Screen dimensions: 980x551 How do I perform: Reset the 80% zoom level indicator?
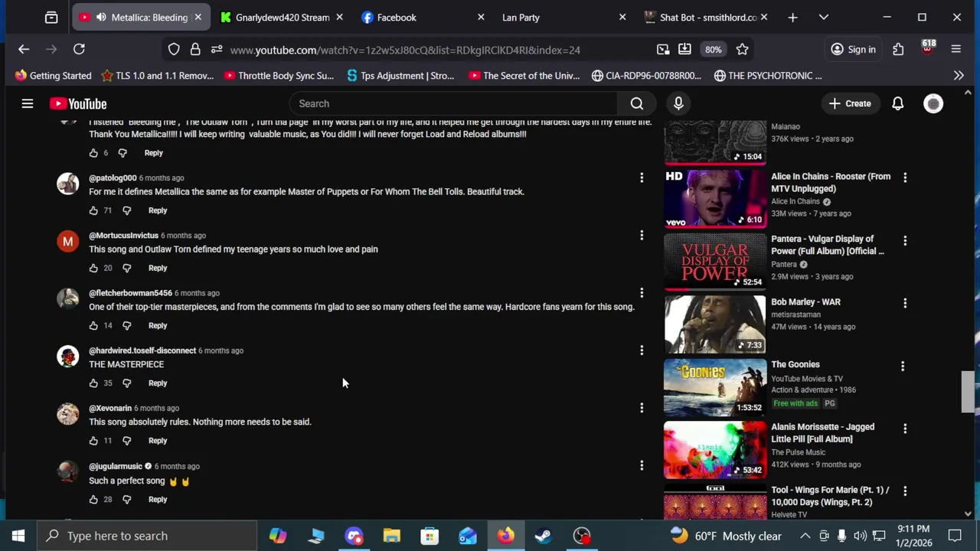(713, 49)
